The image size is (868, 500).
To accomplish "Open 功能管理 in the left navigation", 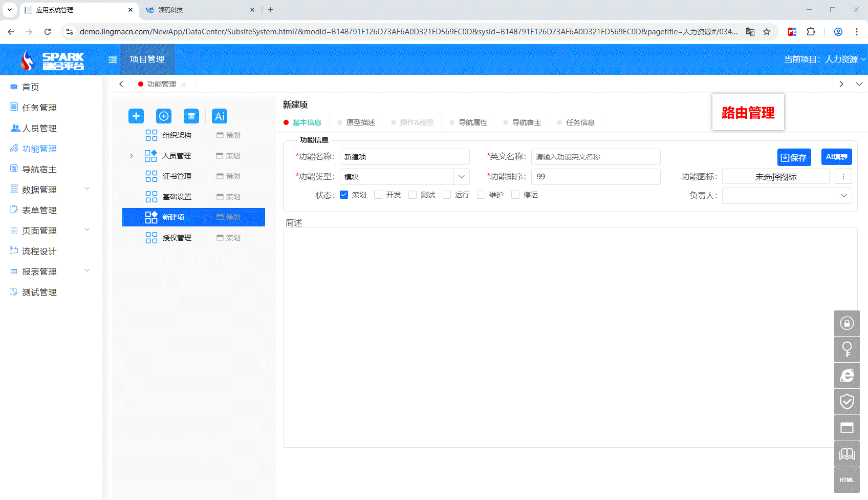I will (x=40, y=149).
